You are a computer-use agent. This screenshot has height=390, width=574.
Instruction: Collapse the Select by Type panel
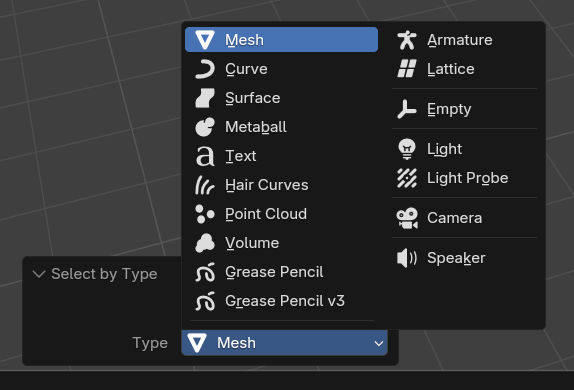point(39,274)
